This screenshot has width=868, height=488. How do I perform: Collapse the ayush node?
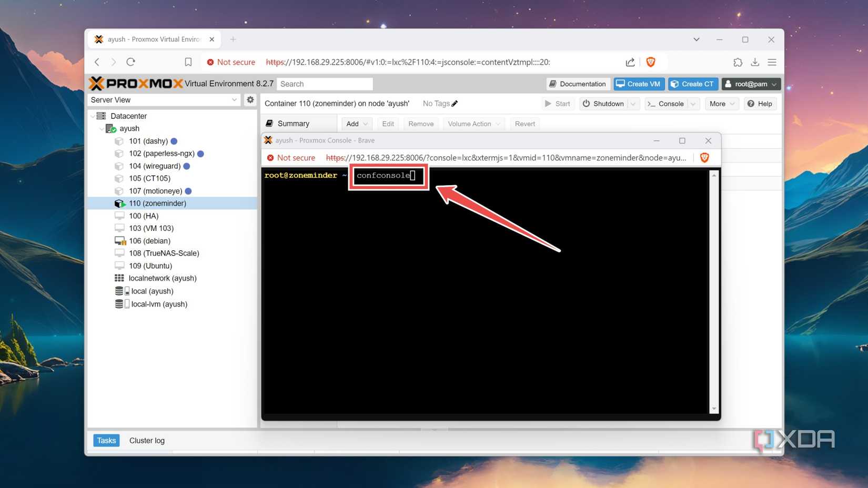tap(102, 129)
